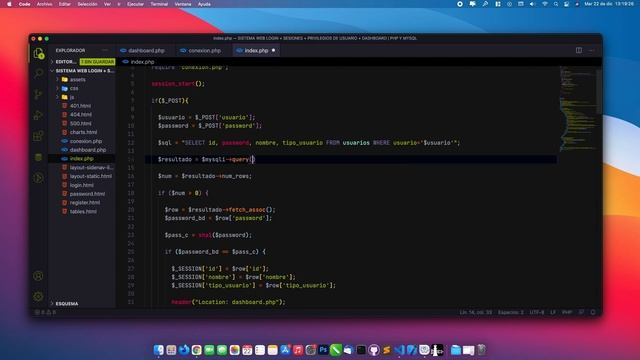The width and height of the screenshot is (640, 360).
Task: Open the Search view in the activity bar
Action: click(38, 73)
